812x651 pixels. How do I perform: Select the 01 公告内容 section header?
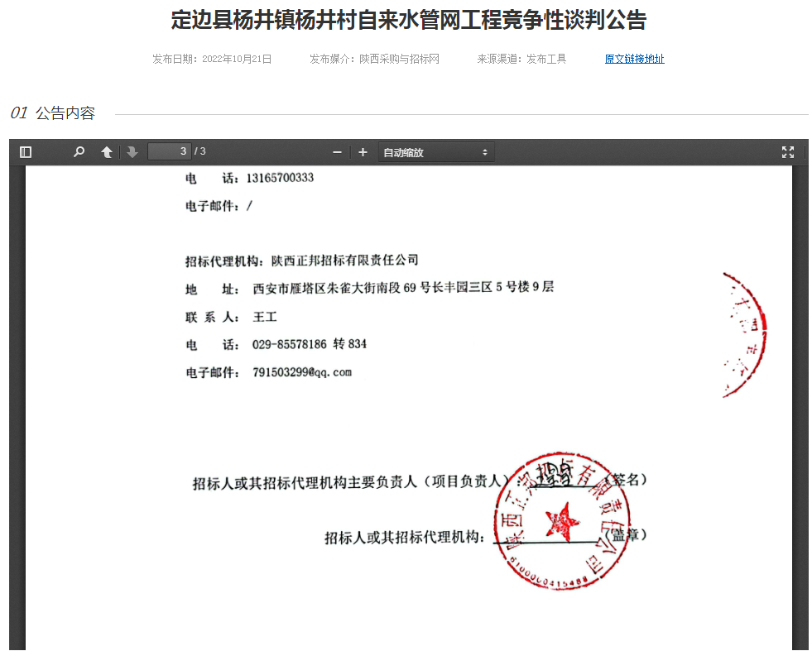pos(53,113)
